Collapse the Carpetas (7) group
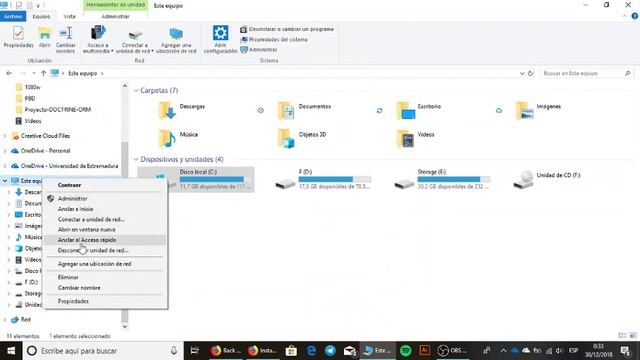Viewport: 640px width, 360px height. pyautogui.click(x=136, y=91)
